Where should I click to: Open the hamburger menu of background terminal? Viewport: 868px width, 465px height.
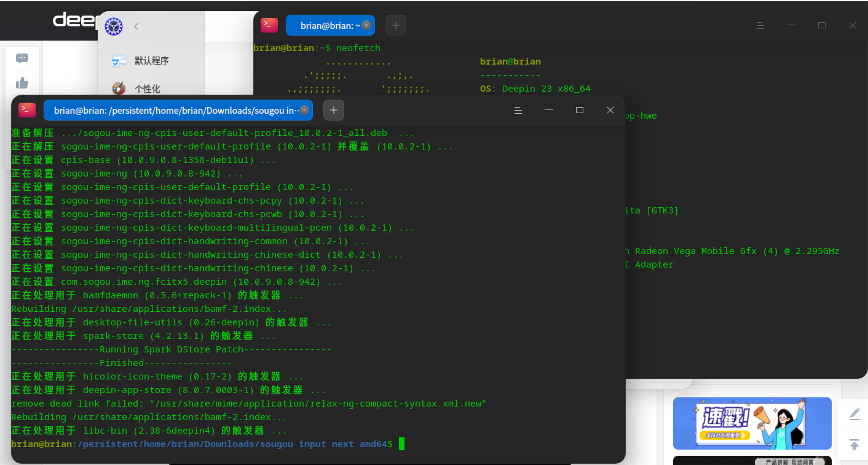760,25
